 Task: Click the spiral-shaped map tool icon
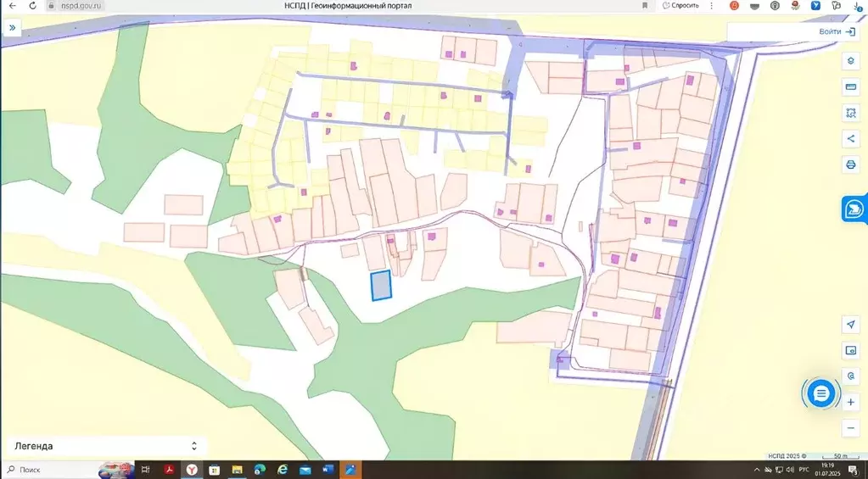point(851,376)
